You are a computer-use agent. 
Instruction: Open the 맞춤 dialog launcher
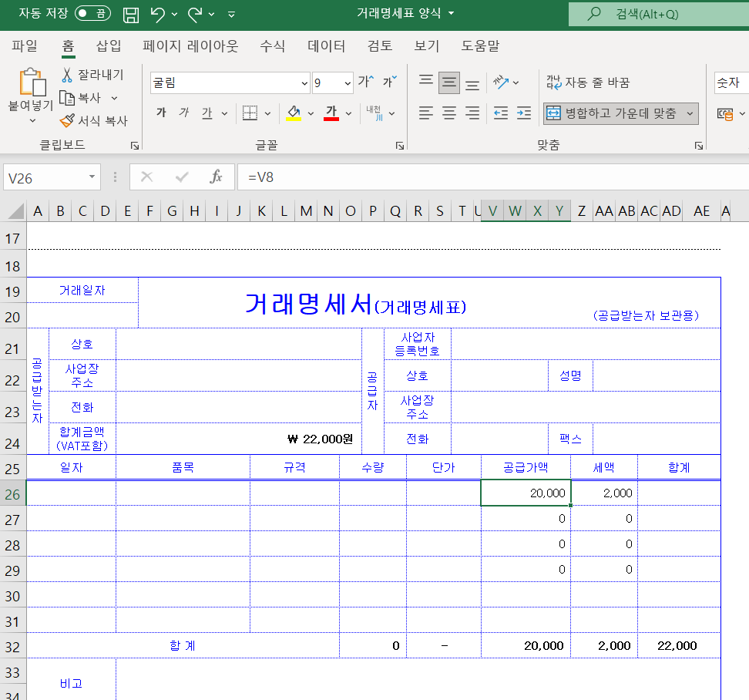point(698,145)
